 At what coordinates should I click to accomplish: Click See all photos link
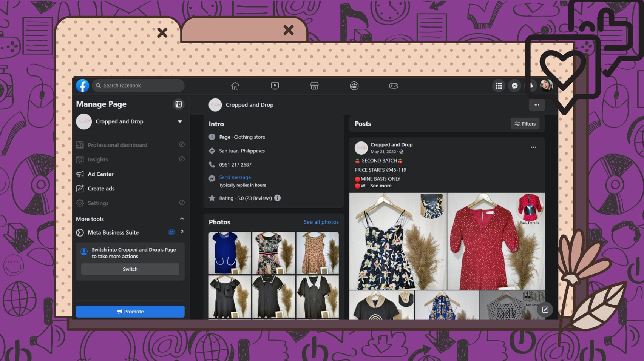pos(321,222)
